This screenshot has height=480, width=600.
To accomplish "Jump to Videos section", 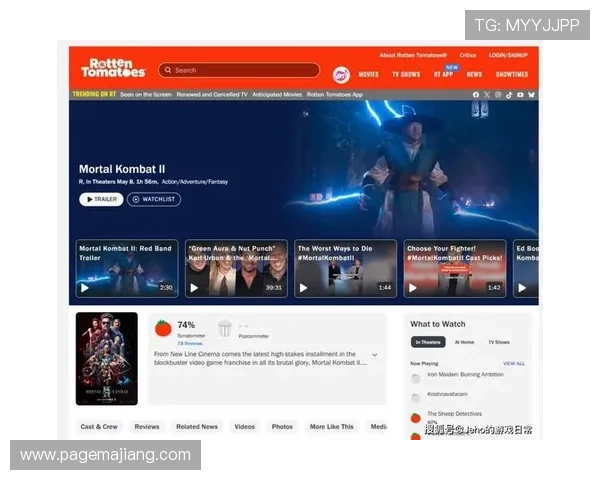I will point(245,427).
